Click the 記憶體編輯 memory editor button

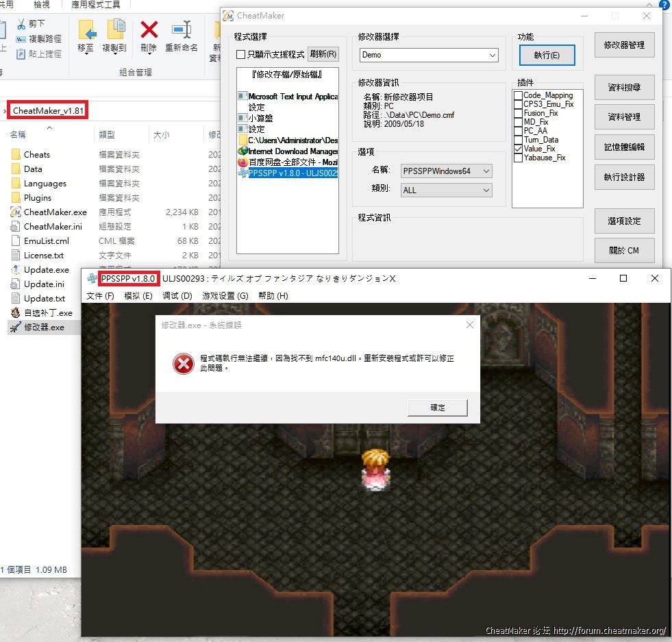click(624, 147)
